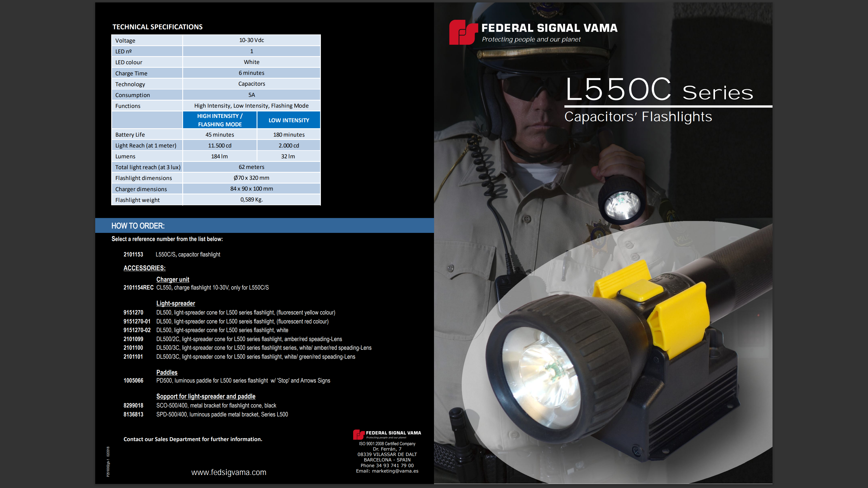This screenshot has width=868, height=488.
Task: Click the Phone 34 93 741 79 00 line
Action: tap(387, 465)
